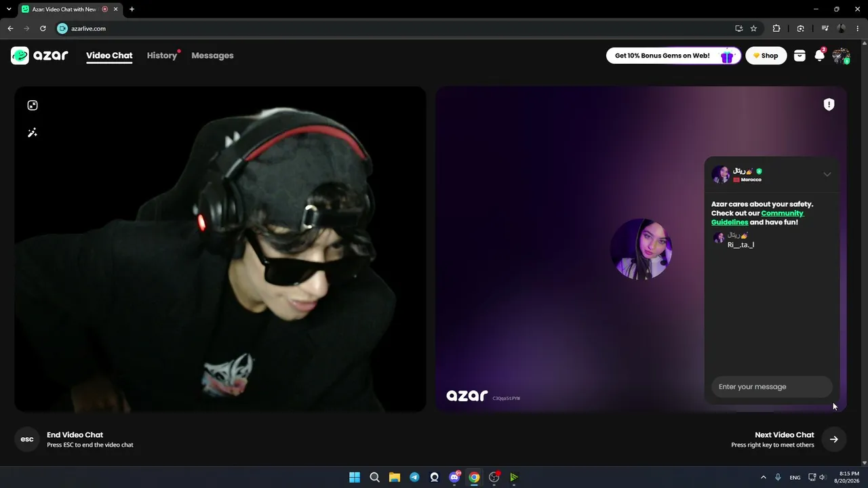Go to the next video chat arrow
This screenshot has height=488, width=868.
834,439
